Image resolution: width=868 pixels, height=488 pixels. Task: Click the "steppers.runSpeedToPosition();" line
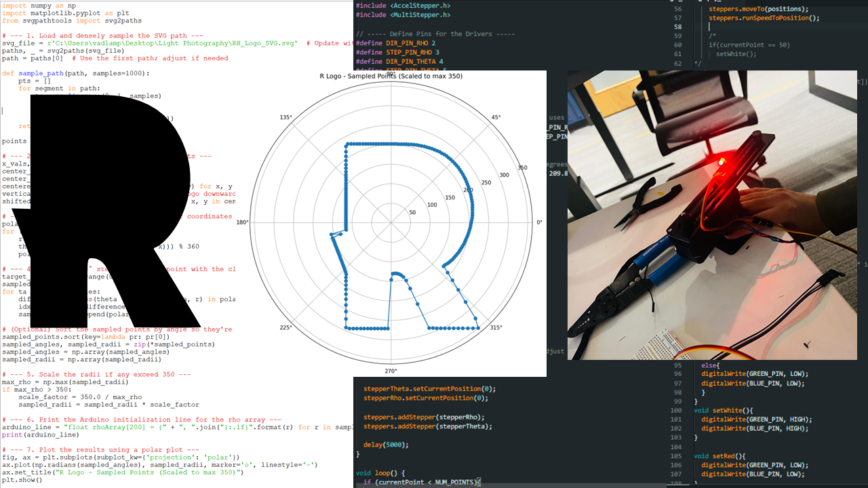(764, 18)
